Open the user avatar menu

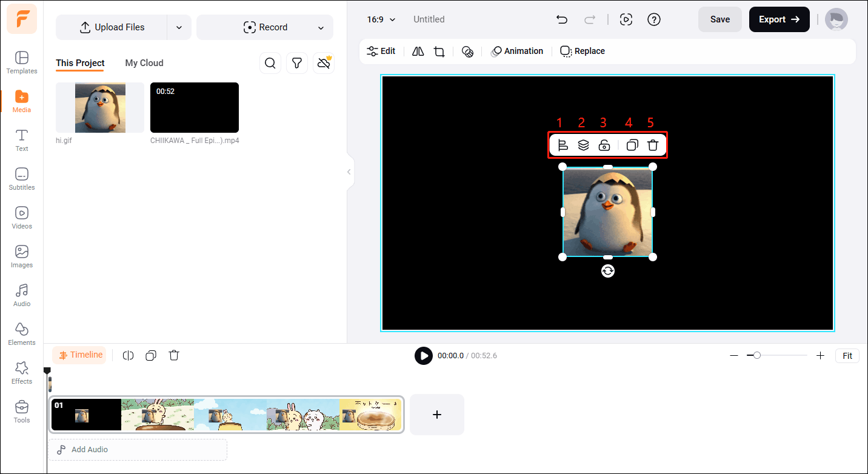tap(837, 19)
